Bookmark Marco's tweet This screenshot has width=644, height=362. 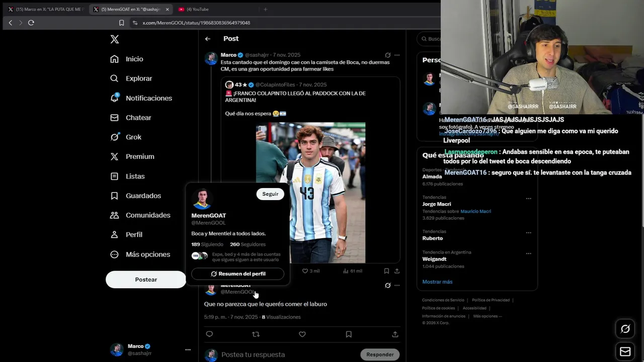tap(386, 271)
